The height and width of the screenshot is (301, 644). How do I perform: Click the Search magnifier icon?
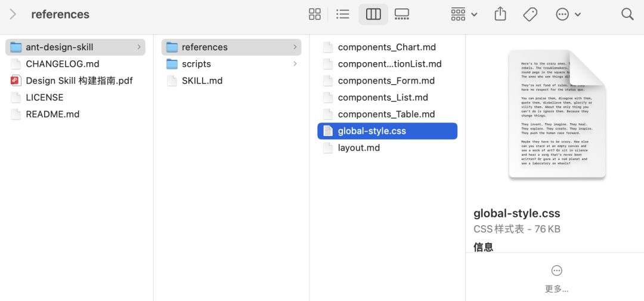click(x=627, y=14)
